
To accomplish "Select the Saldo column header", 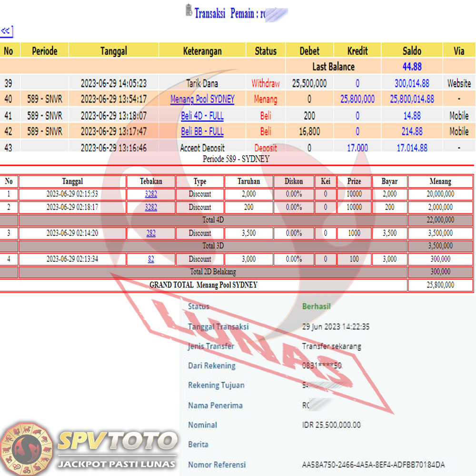I will (412, 50).
